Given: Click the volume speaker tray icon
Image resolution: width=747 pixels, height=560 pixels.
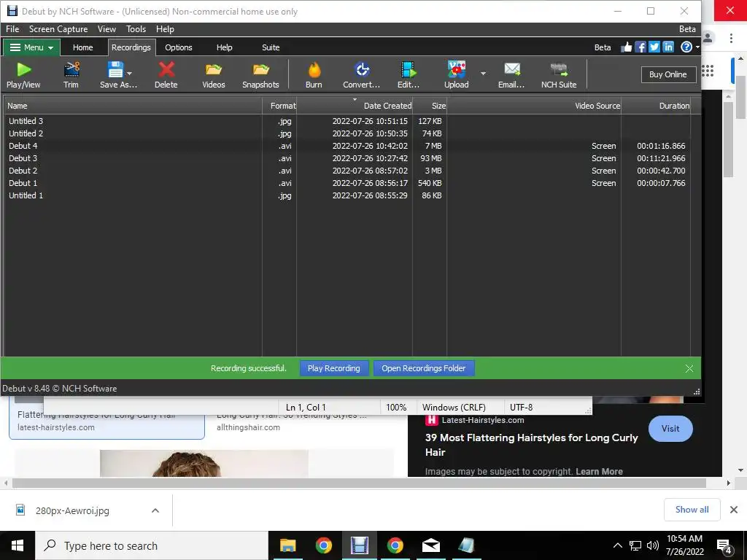Looking at the screenshot, I should coord(652,545).
